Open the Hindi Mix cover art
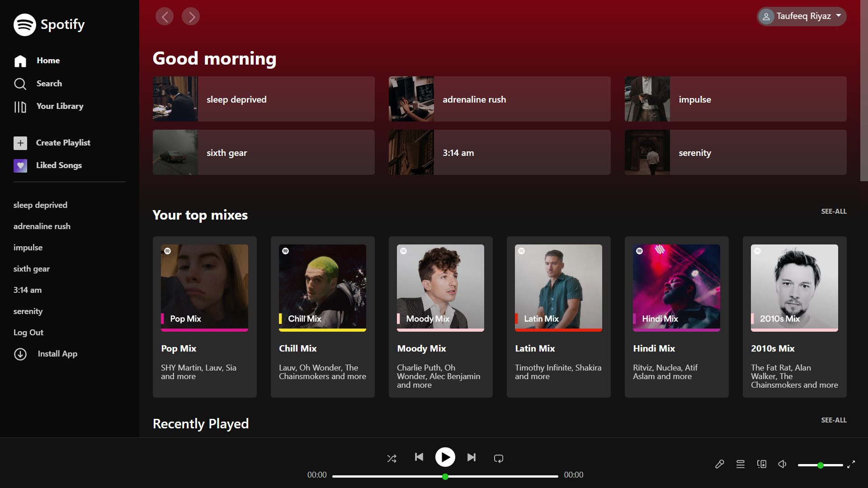The width and height of the screenshot is (868, 488). pos(677,288)
